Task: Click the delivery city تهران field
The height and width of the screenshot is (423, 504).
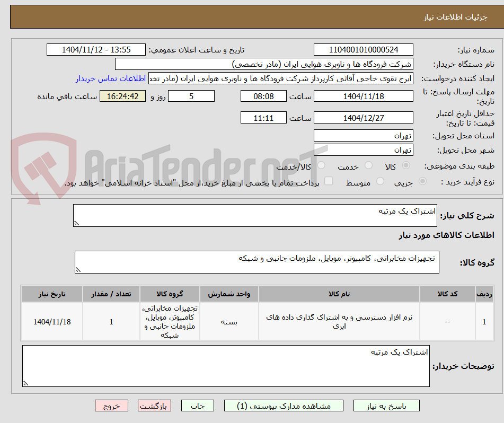Action: point(363,150)
